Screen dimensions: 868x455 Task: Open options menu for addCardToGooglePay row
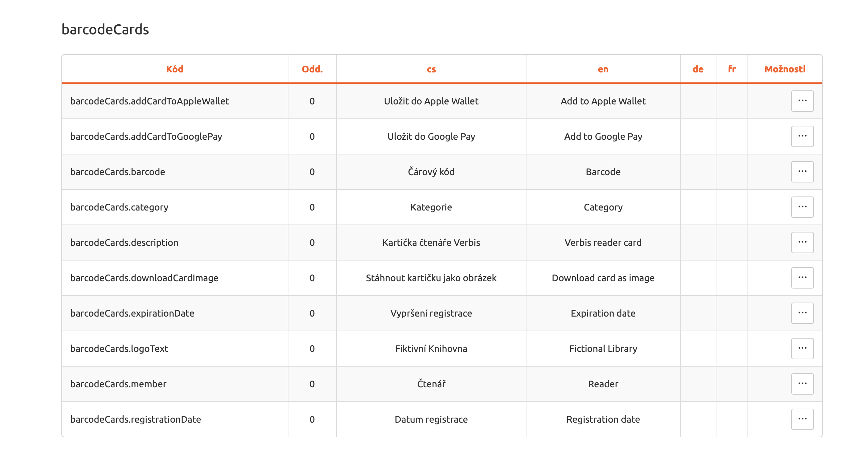pos(802,136)
